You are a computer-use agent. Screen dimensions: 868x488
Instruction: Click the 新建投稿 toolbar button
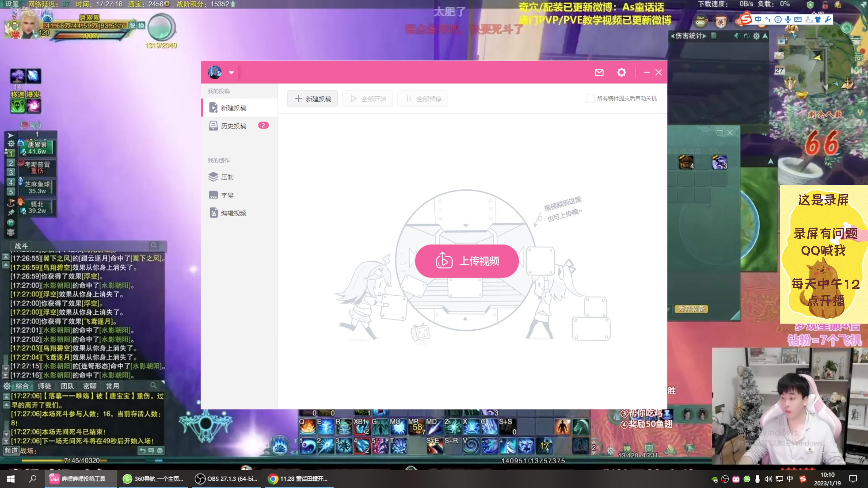[x=312, y=99]
